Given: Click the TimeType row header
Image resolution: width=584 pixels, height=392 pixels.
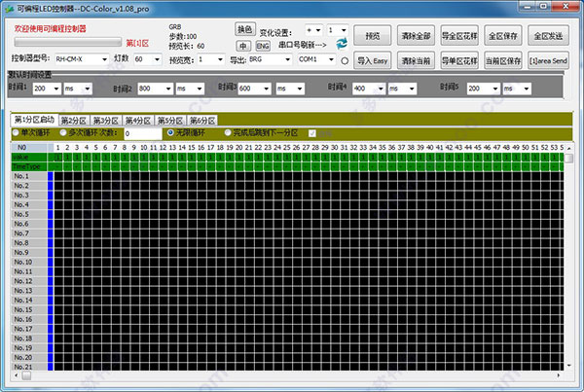Looking at the screenshot, I should [x=29, y=166].
